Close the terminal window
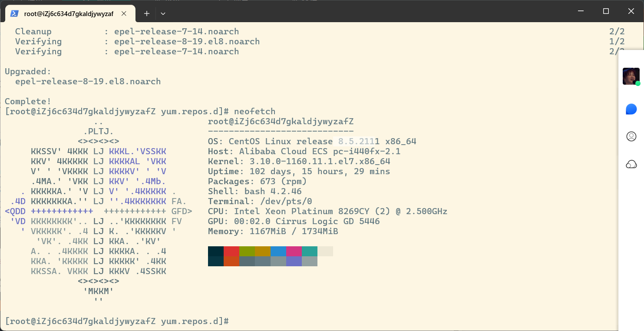This screenshot has height=331, width=644. [631, 11]
